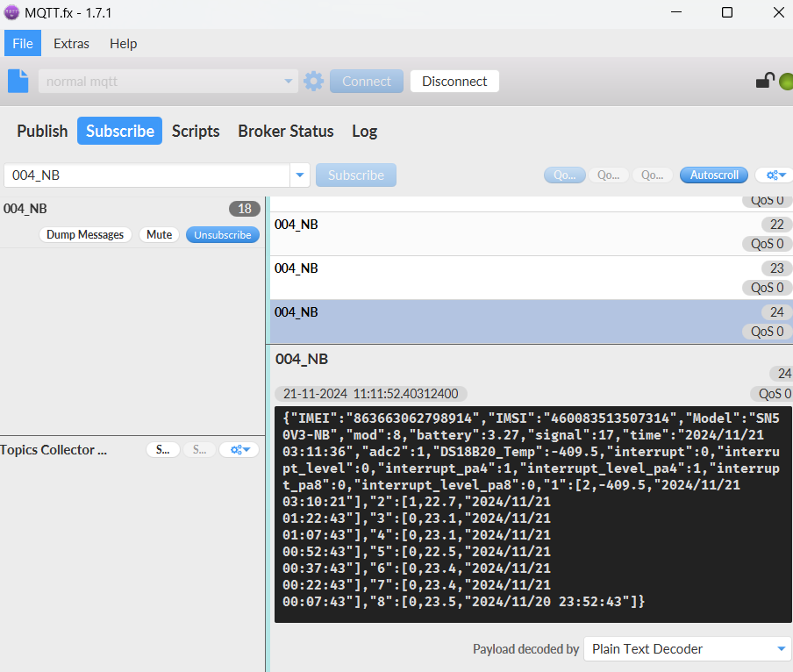Select the highlighted message number 24
The image size is (793, 672).
tap(531, 322)
